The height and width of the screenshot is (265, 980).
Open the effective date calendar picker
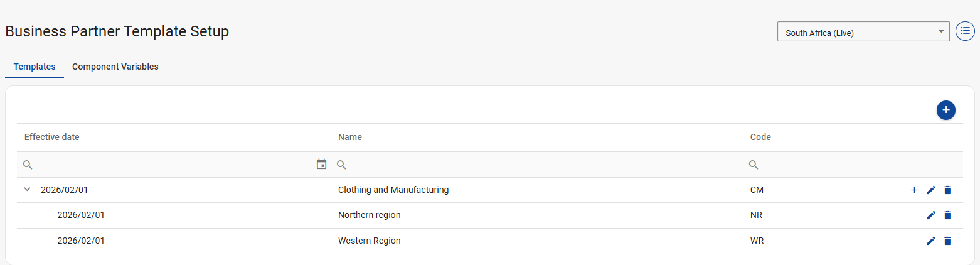click(322, 165)
